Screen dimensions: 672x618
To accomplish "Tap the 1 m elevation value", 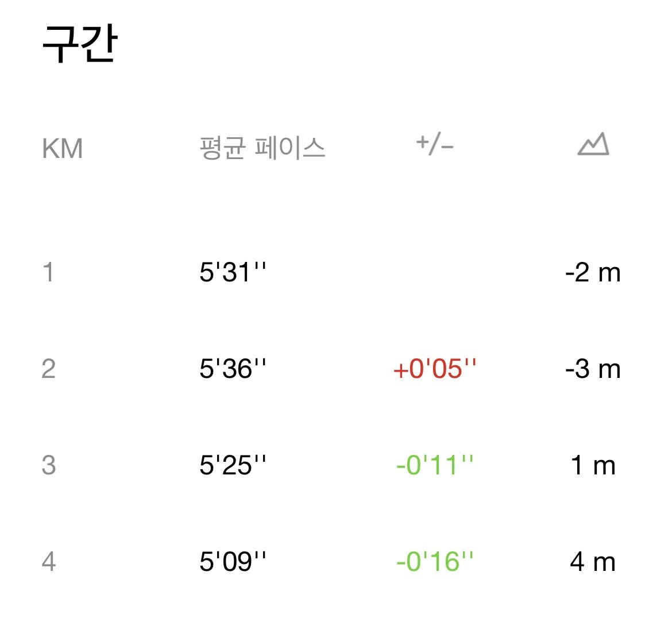I will pyautogui.click(x=593, y=465).
